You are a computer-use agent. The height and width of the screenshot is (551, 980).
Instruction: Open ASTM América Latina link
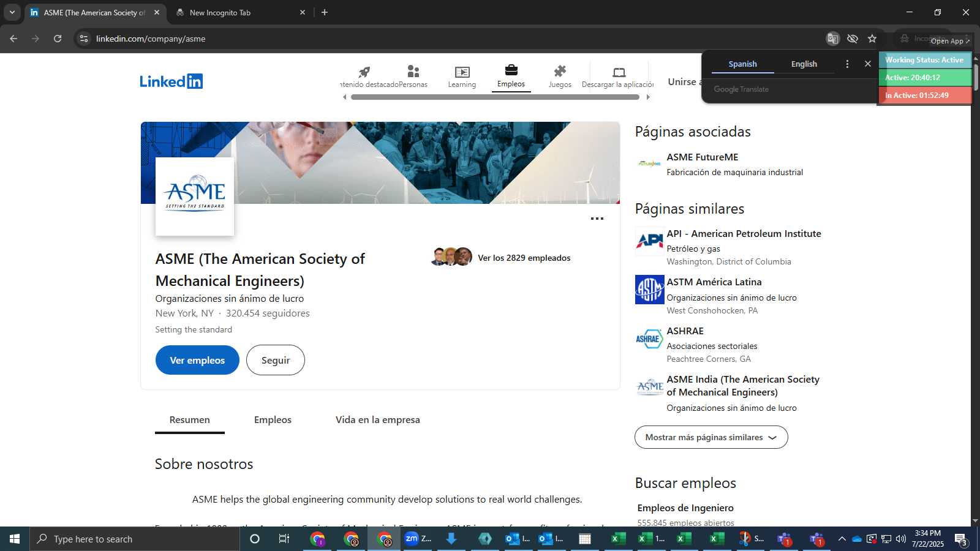coord(714,282)
